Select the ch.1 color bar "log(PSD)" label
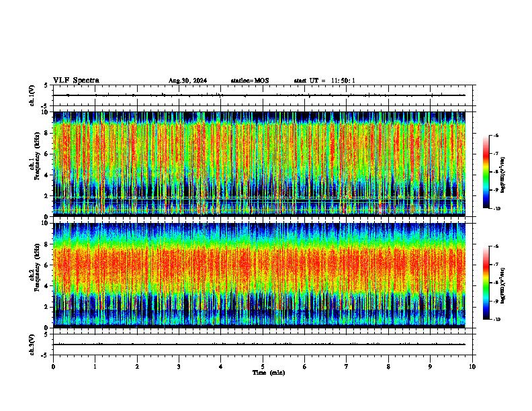Viewport: 532px width, 411px height. click(503, 175)
